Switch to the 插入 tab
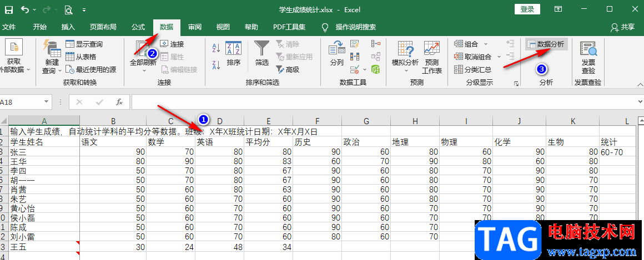 [68, 27]
